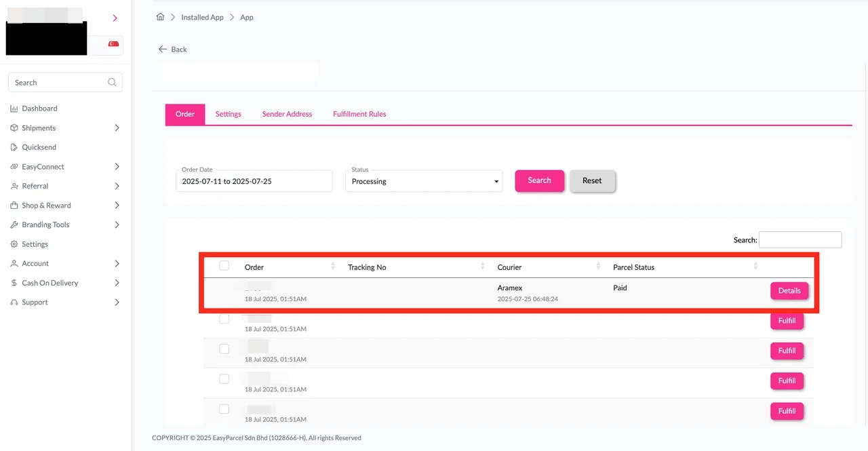This screenshot has width=868, height=451.
Task: Select the Shipments sidebar icon
Action: 14,128
